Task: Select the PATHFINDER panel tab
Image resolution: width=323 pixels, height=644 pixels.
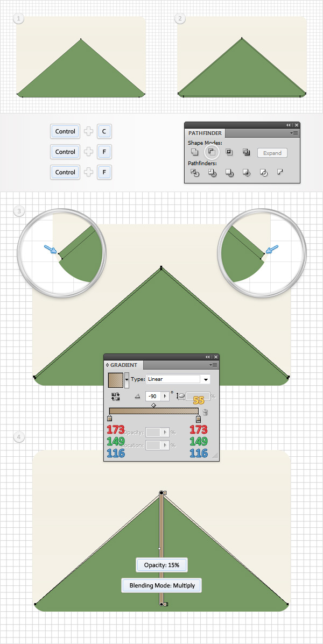Action: pos(205,133)
